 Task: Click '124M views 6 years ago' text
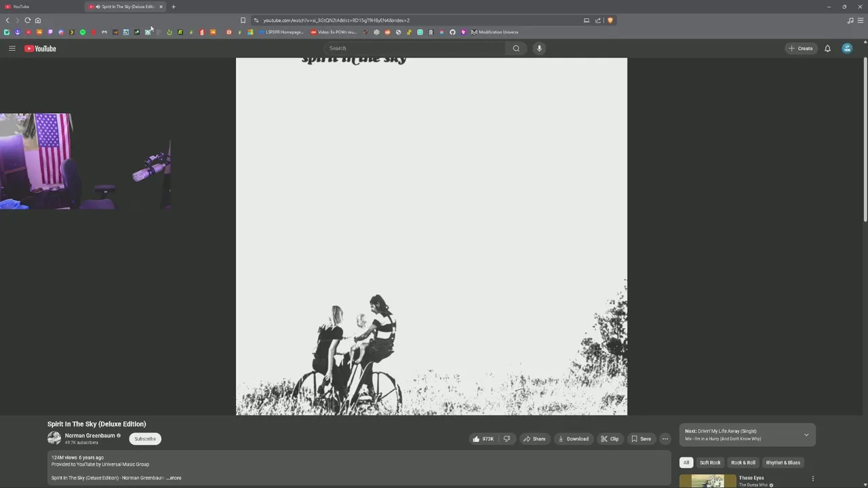(x=77, y=457)
